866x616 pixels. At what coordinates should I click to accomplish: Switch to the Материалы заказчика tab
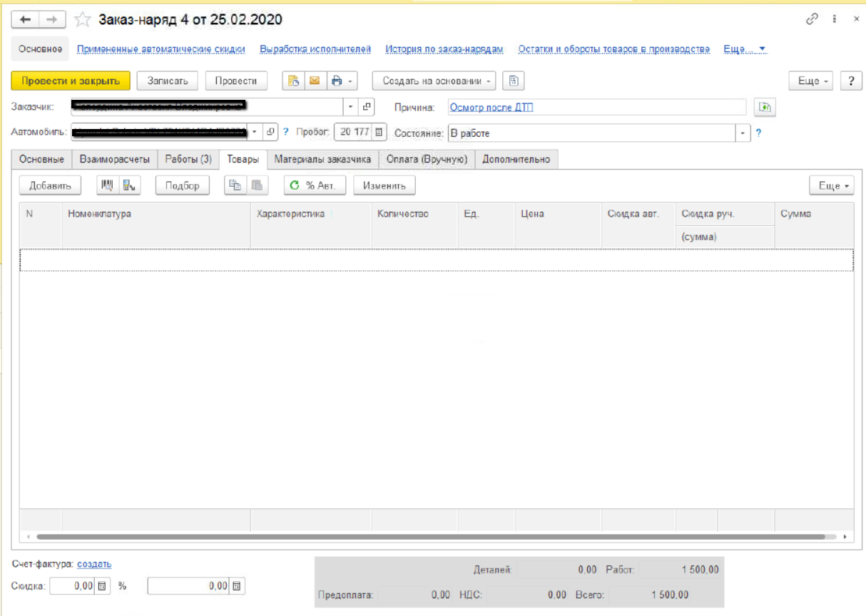click(x=322, y=160)
